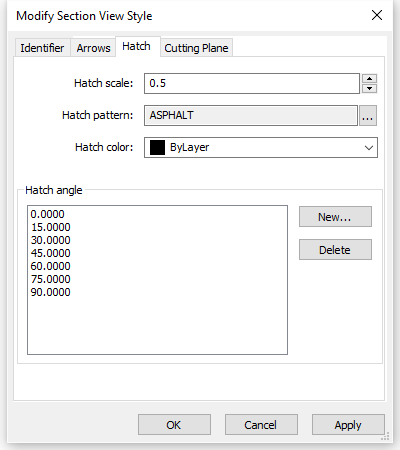Confirm changes with the OK button

pos(174,425)
